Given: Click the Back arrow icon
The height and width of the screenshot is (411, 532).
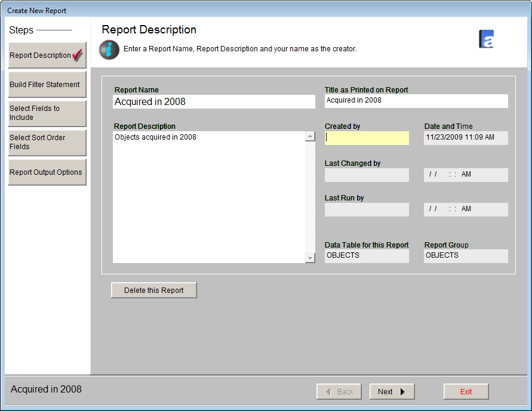Looking at the screenshot, I should 329,391.
